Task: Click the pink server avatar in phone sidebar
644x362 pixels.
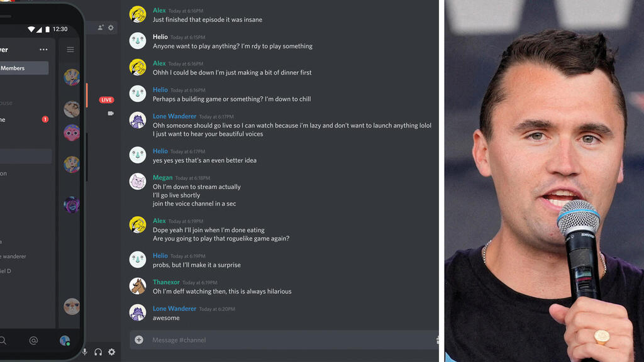Action: [72, 133]
